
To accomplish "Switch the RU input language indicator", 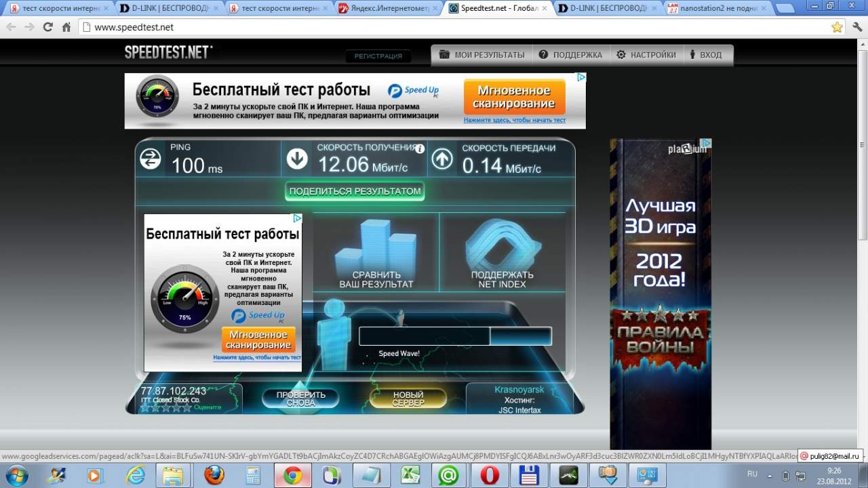I will click(x=752, y=474).
